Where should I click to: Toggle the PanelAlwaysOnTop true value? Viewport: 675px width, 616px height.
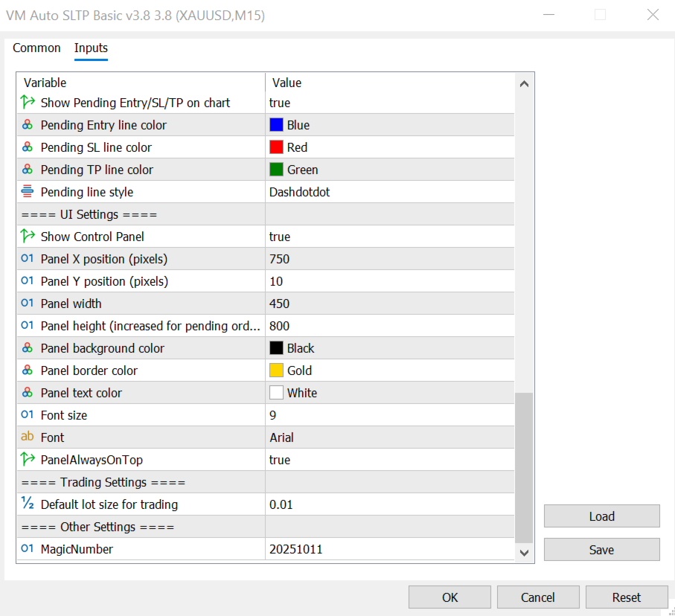point(390,460)
